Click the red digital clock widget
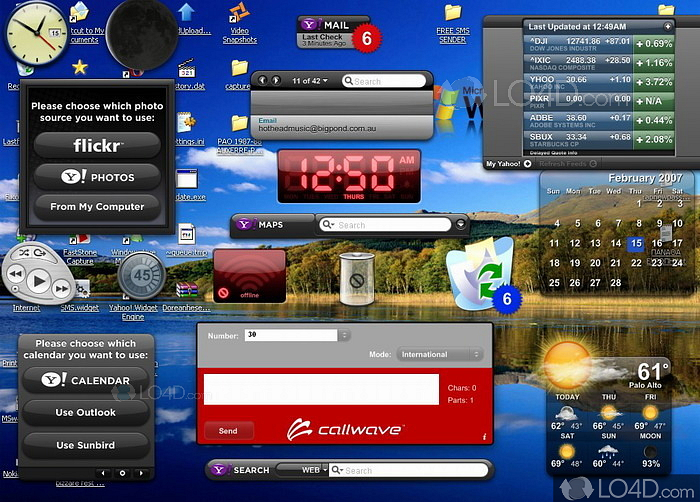This screenshot has height=502, width=700. tap(349, 176)
